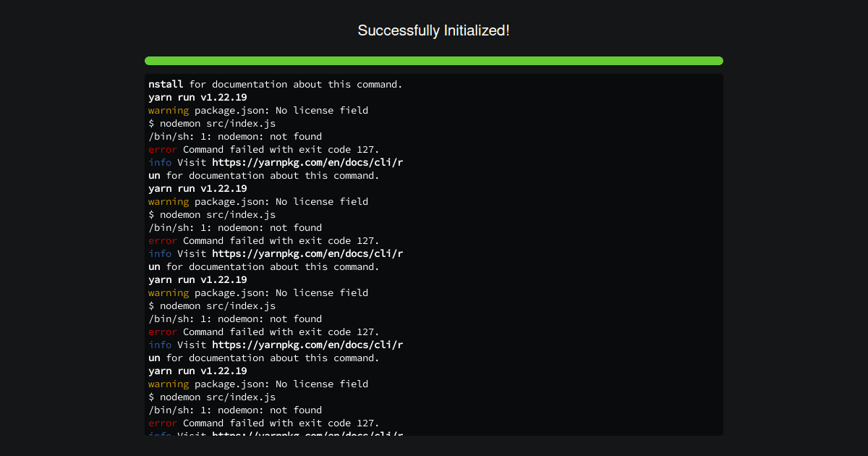Click the first "yarn run v1.22.19" line

(x=197, y=98)
